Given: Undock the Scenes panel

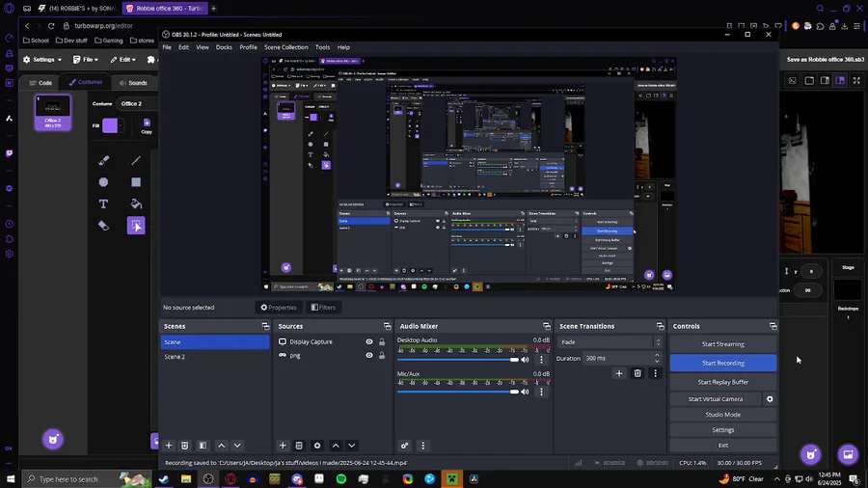Looking at the screenshot, I should tap(265, 326).
